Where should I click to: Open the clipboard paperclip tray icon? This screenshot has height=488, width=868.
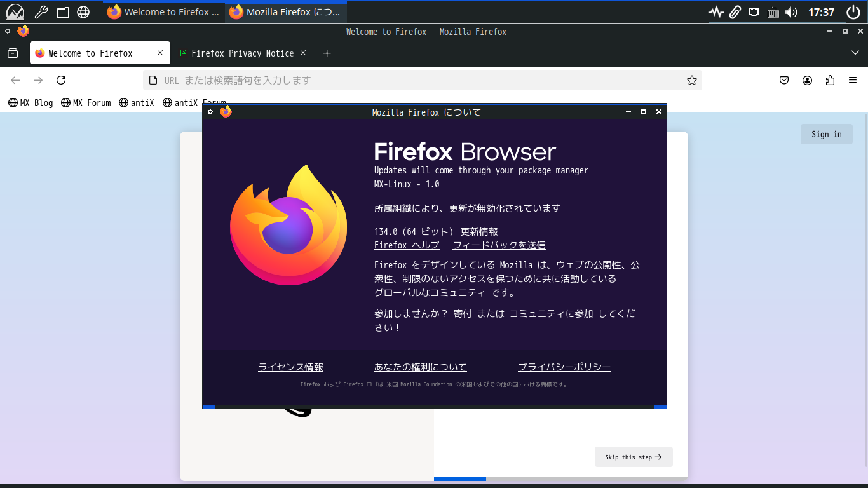[735, 12]
